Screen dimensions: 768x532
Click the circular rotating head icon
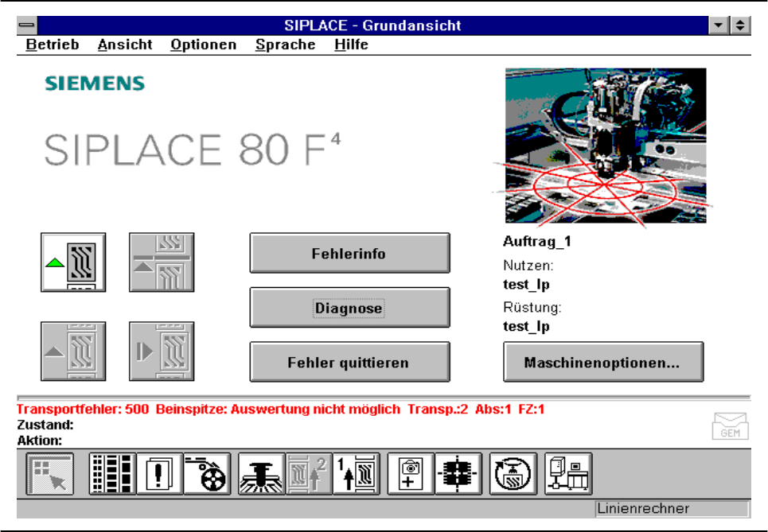tap(513, 474)
